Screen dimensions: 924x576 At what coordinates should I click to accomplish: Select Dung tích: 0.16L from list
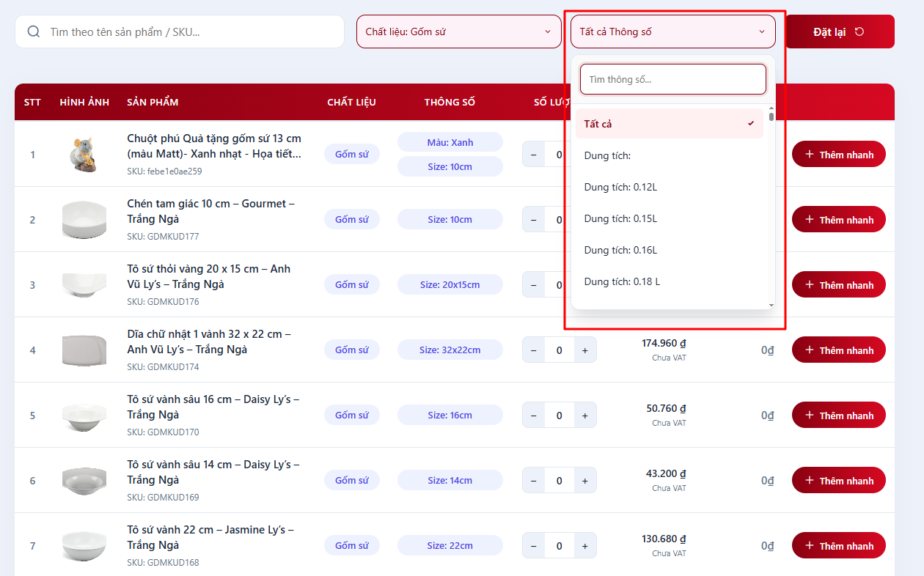point(669,250)
